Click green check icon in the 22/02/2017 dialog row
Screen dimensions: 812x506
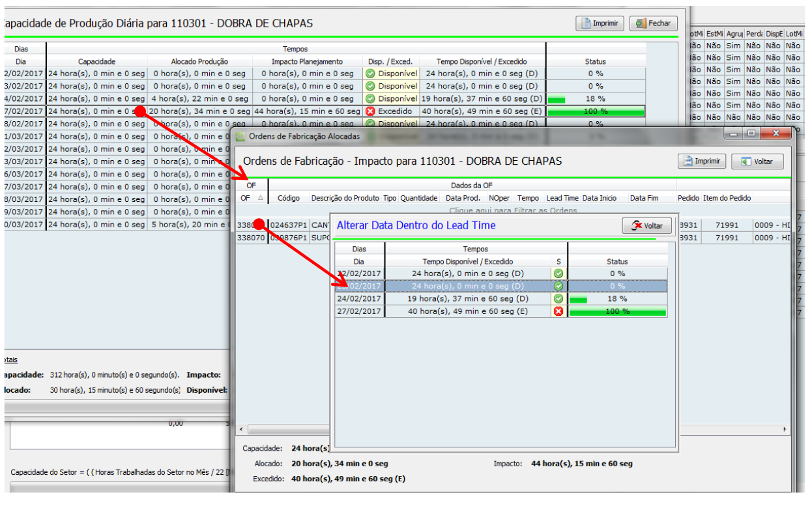click(558, 274)
